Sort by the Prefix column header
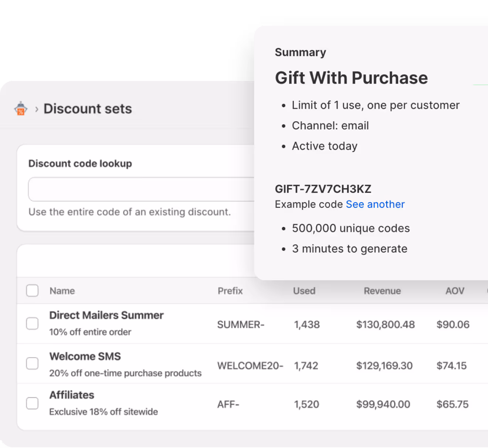 pyautogui.click(x=230, y=291)
